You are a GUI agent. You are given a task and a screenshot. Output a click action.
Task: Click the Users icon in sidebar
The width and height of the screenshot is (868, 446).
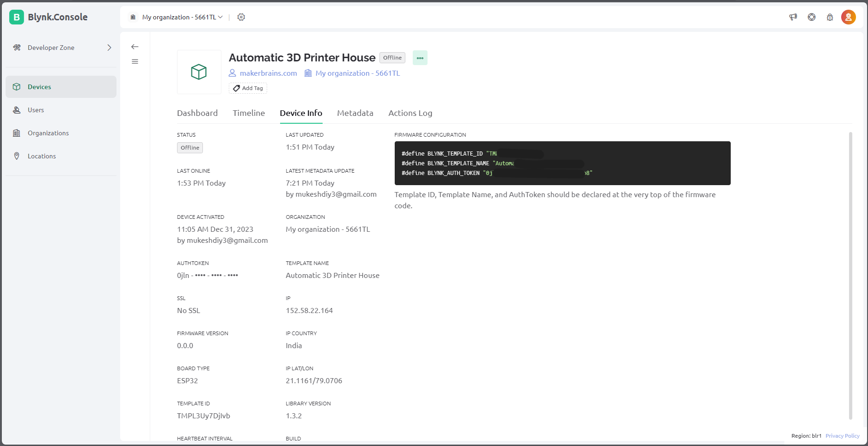click(x=17, y=110)
